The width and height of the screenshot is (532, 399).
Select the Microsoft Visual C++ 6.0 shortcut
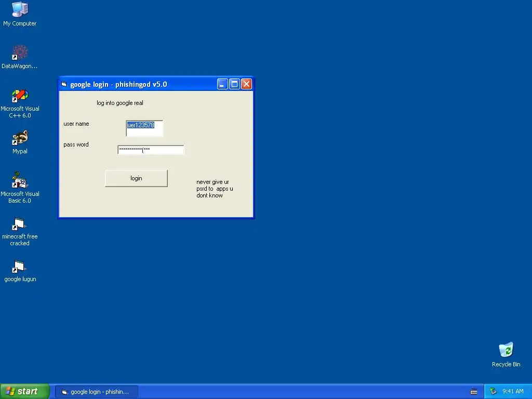(x=20, y=103)
